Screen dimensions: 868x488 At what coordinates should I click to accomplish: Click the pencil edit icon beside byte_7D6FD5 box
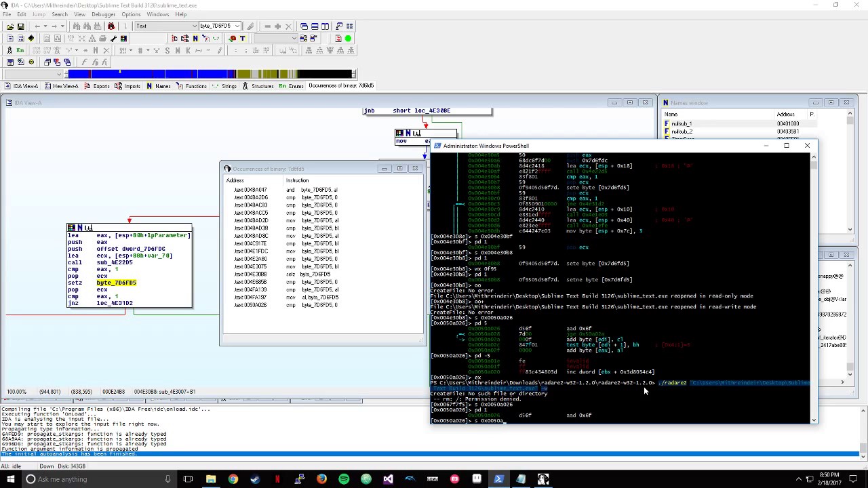[250, 26]
